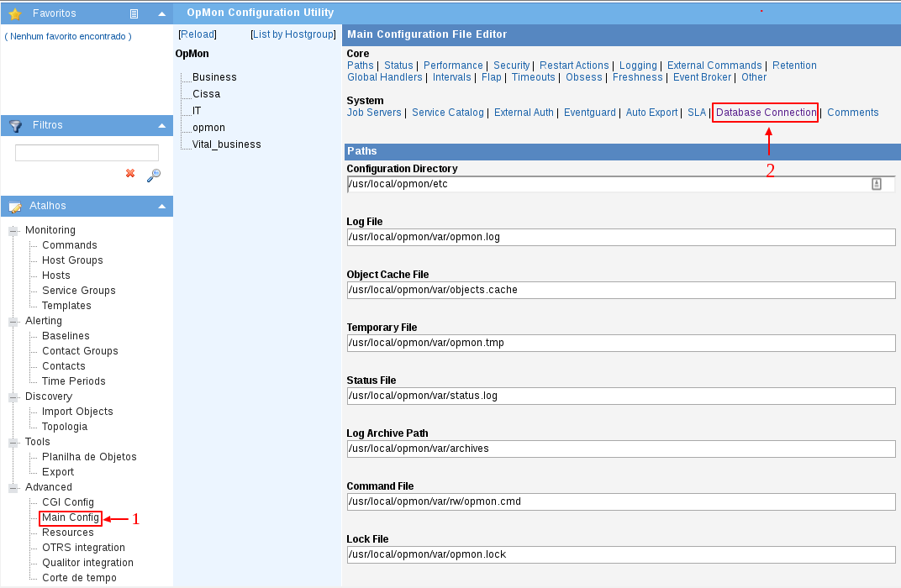The height and width of the screenshot is (588, 901).
Task: Collapse the Atalhos panel
Action: click(161, 206)
